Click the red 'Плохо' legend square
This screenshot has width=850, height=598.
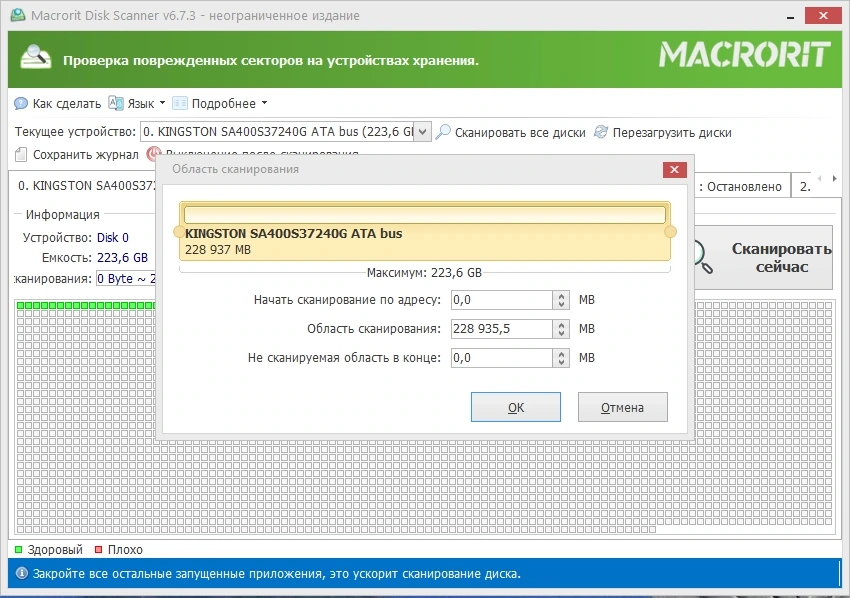point(98,550)
